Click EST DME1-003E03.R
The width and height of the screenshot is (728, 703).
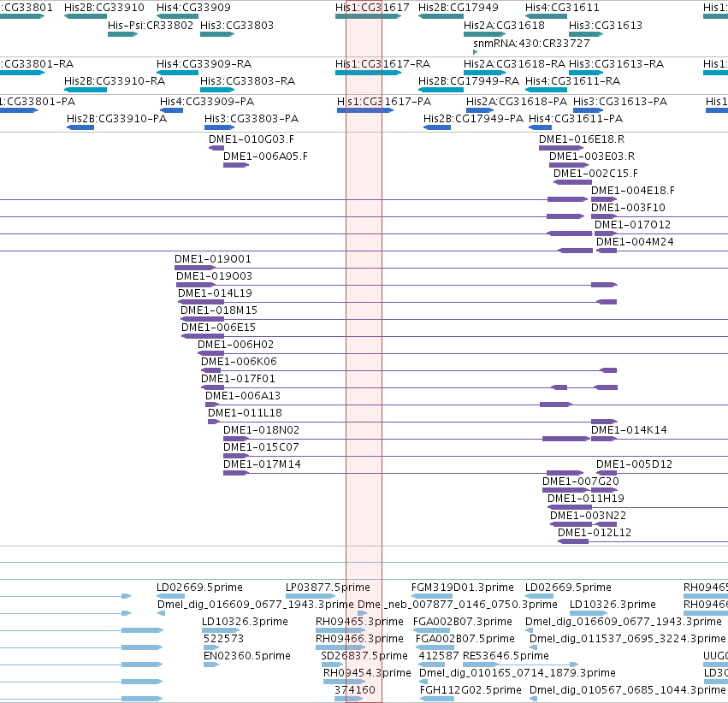[569, 165]
